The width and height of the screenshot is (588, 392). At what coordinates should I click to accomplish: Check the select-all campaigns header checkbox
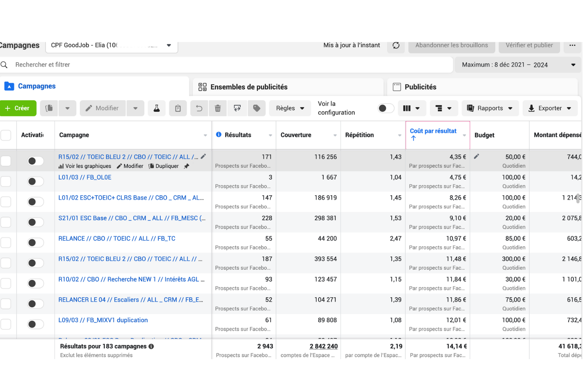click(6, 135)
